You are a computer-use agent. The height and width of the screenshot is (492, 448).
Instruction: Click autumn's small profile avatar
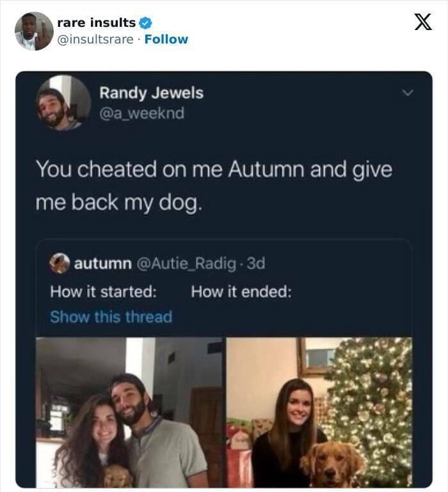pos(60,263)
